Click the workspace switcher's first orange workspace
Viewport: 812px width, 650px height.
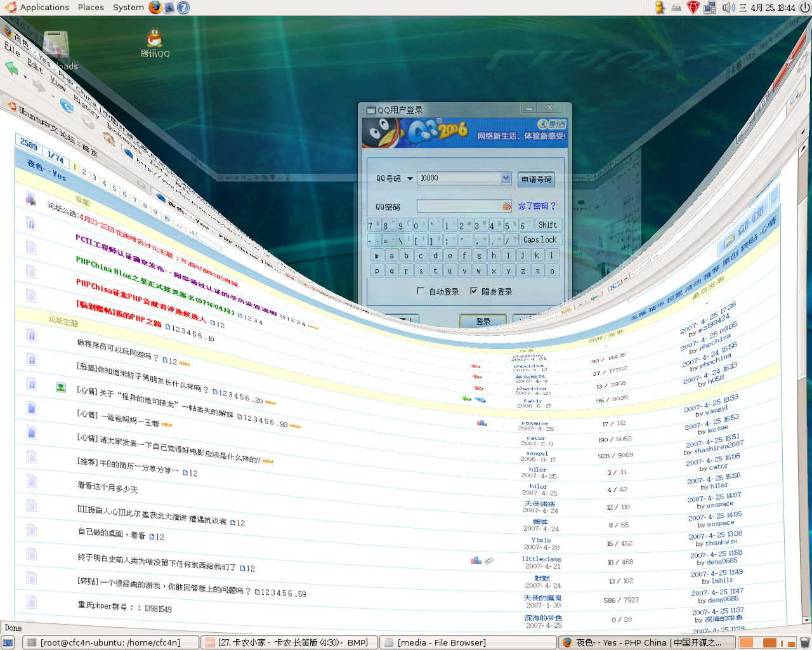point(747,642)
